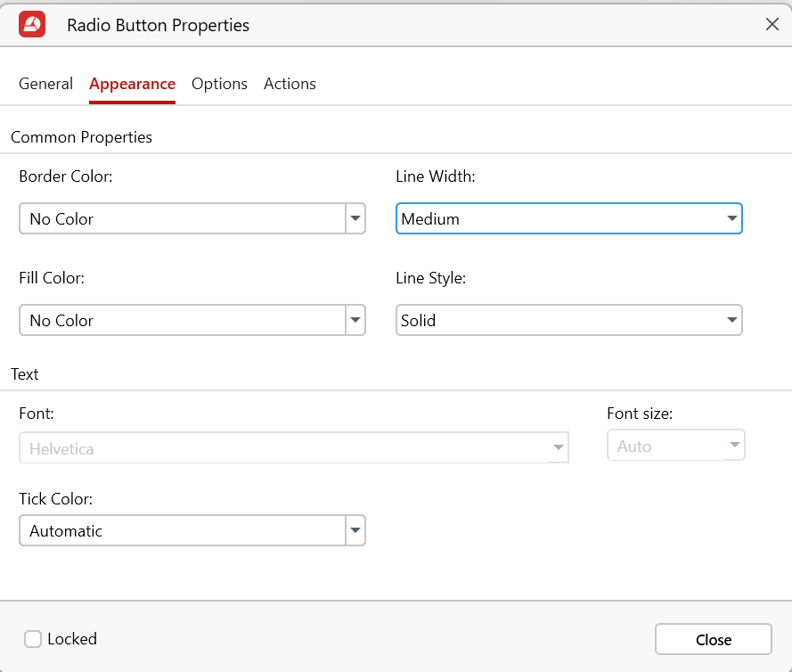Viewport: 792px width, 672px height.
Task: Click the Fill Color 'No Color' field
Action: [x=182, y=320]
